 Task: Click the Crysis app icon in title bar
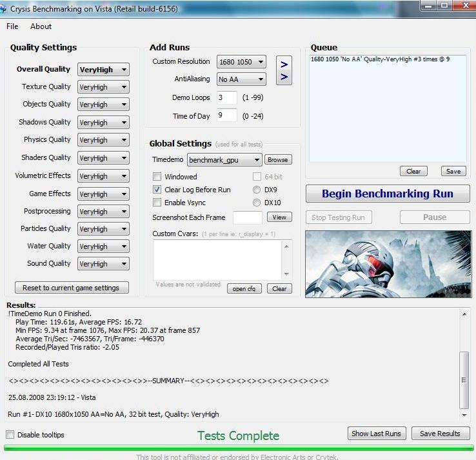(x=3, y=9)
